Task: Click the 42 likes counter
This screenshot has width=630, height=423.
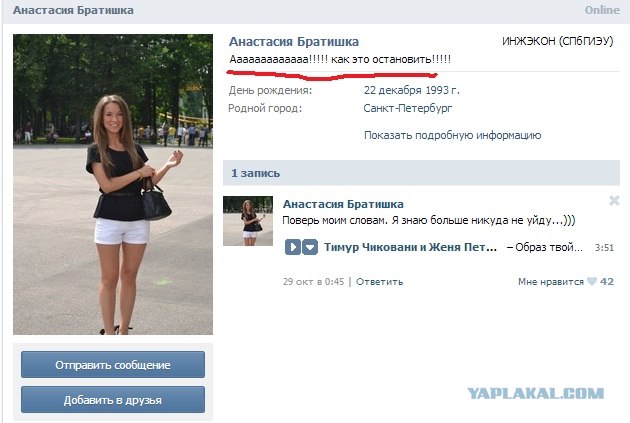Action: (607, 282)
